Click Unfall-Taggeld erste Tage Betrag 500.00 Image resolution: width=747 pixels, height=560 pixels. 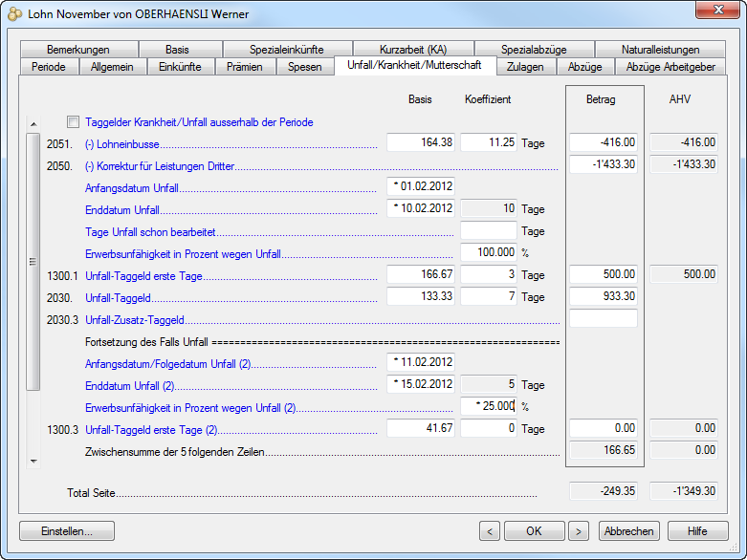coord(604,274)
